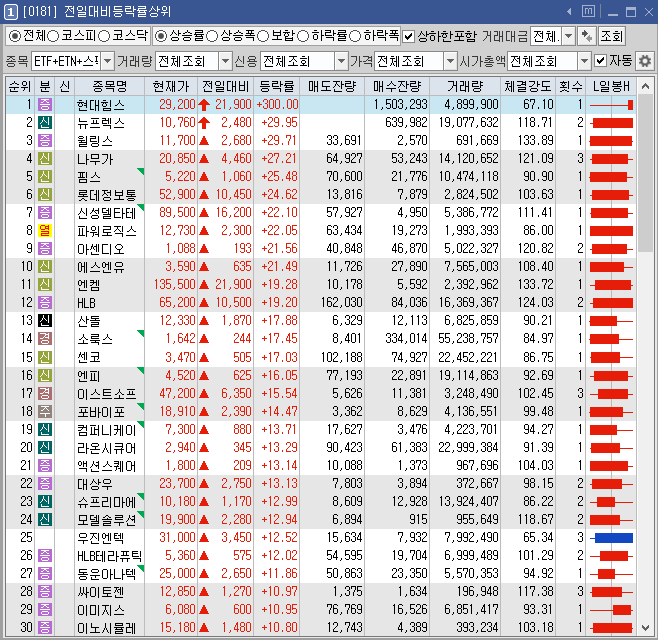658x640 pixels.
Task: Choose the 상승률 sort radio button
Action: (x=161, y=36)
